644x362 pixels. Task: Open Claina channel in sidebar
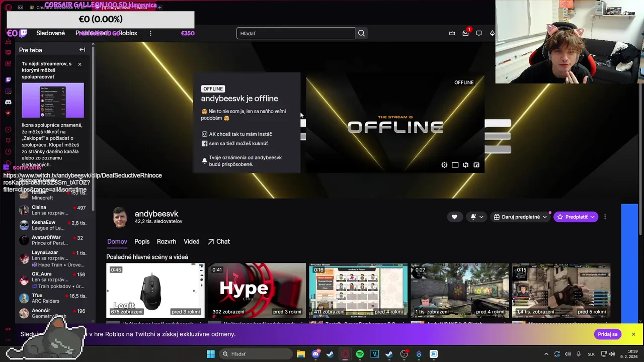pos(53,210)
